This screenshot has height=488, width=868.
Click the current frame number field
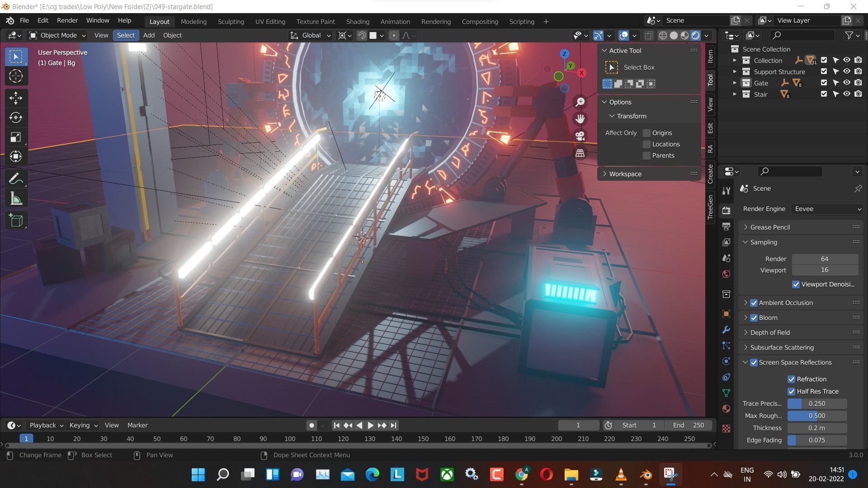[x=578, y=425]
